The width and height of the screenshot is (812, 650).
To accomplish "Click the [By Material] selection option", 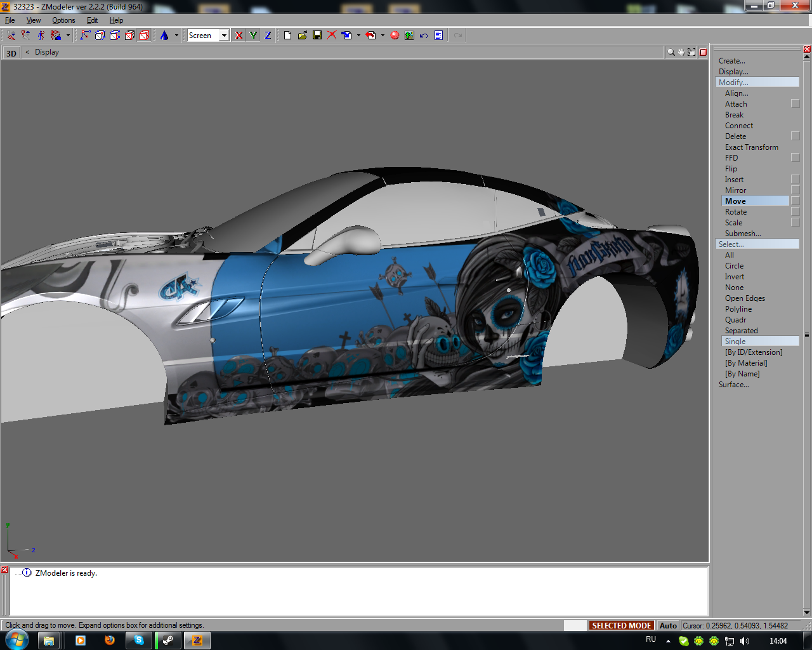I will 746,363.
